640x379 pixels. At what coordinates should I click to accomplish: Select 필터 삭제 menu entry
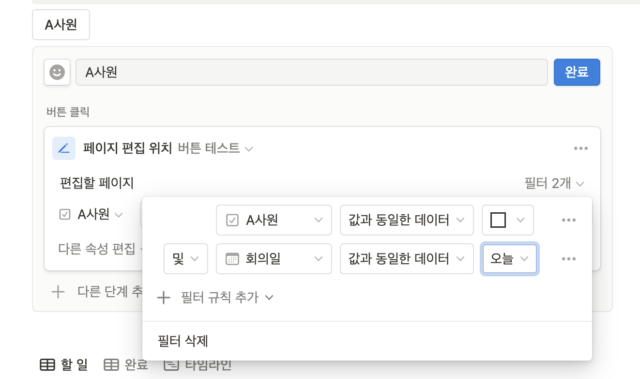183,341
